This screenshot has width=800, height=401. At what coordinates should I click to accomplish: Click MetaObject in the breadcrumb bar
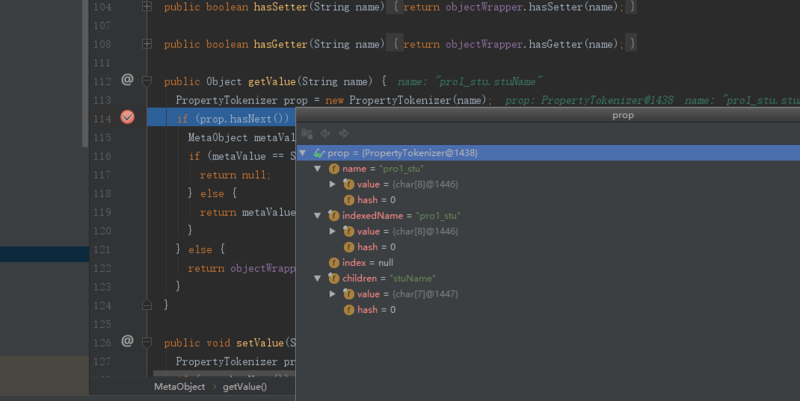[180, 387]
